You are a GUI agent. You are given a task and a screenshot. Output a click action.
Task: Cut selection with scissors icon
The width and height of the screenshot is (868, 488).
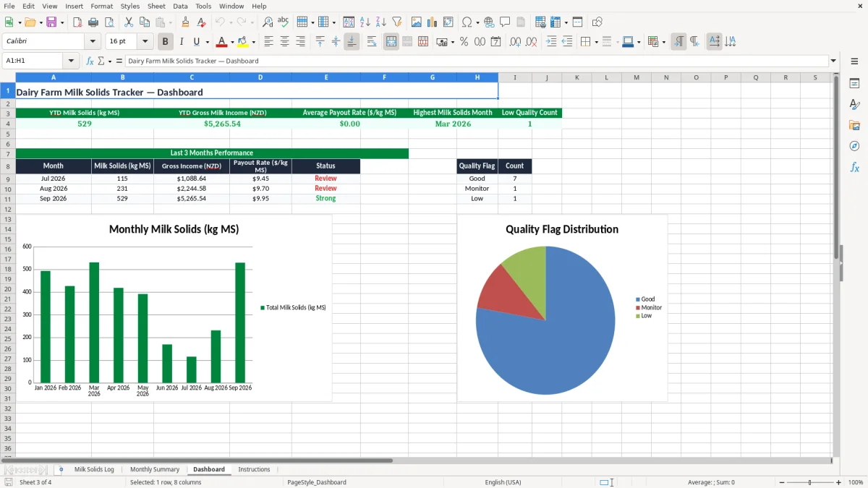pyautogui.click(x=129, y=22)
